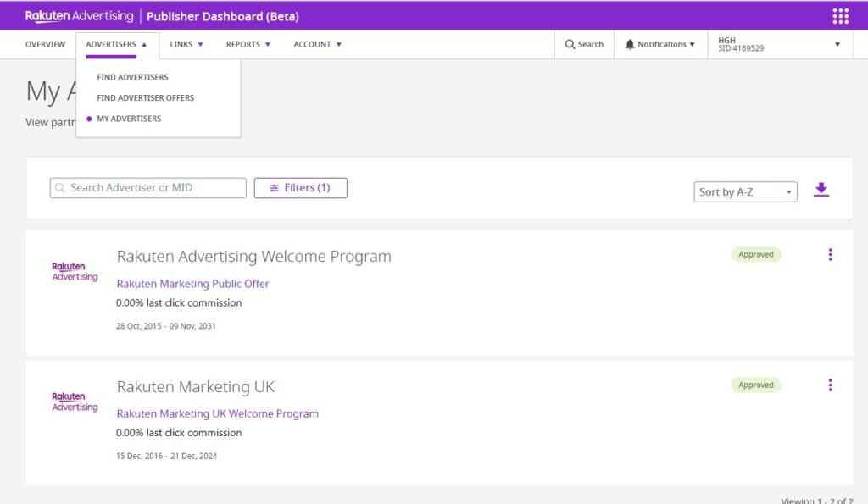This screenshot has height=504, width=868.
Task: Open Rakuten Marketing UK advertiser title
Action: click(x=196, y=387)
